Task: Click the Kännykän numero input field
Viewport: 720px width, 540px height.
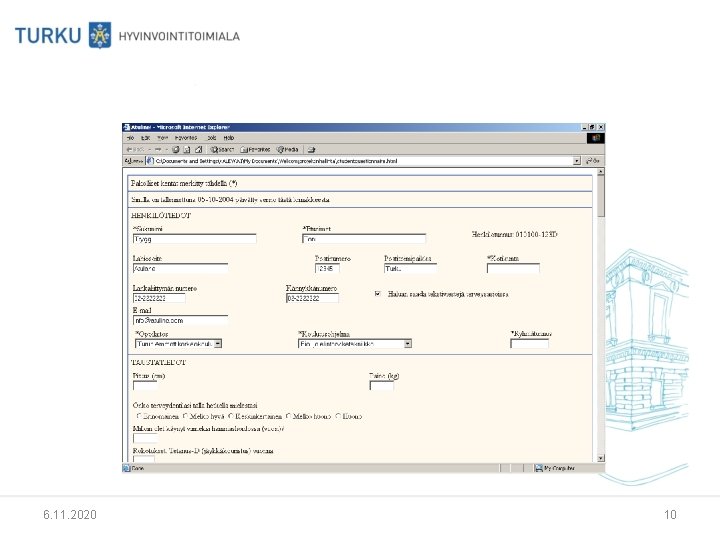Action: (313, 298)
